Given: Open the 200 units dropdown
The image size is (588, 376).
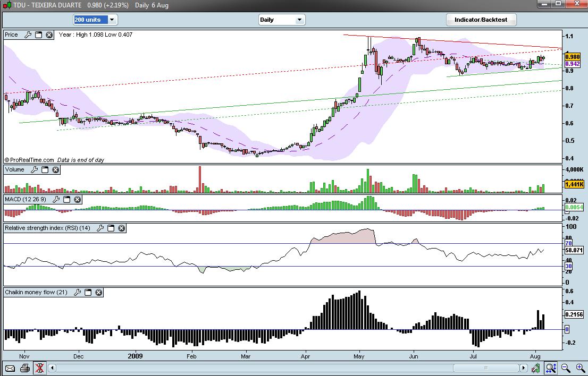Looking at the screenshot, I should pos(95,20).
